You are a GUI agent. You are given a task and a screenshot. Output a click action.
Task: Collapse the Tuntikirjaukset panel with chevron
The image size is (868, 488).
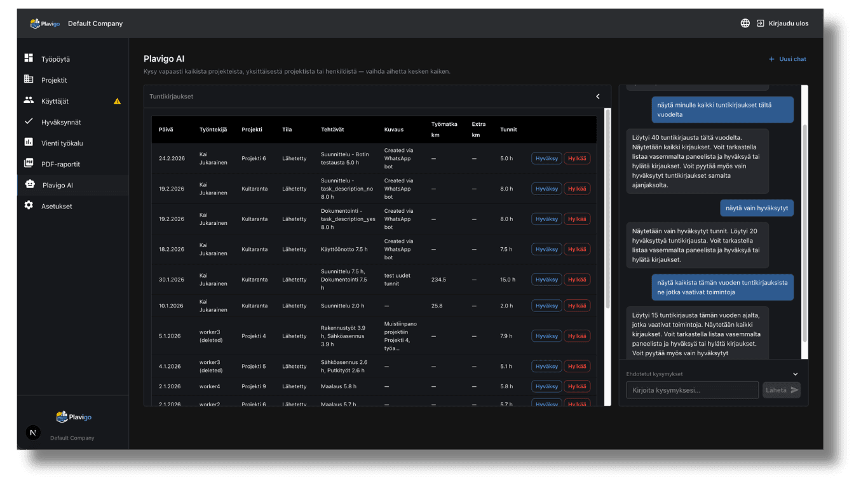click(x=597, y=97)
